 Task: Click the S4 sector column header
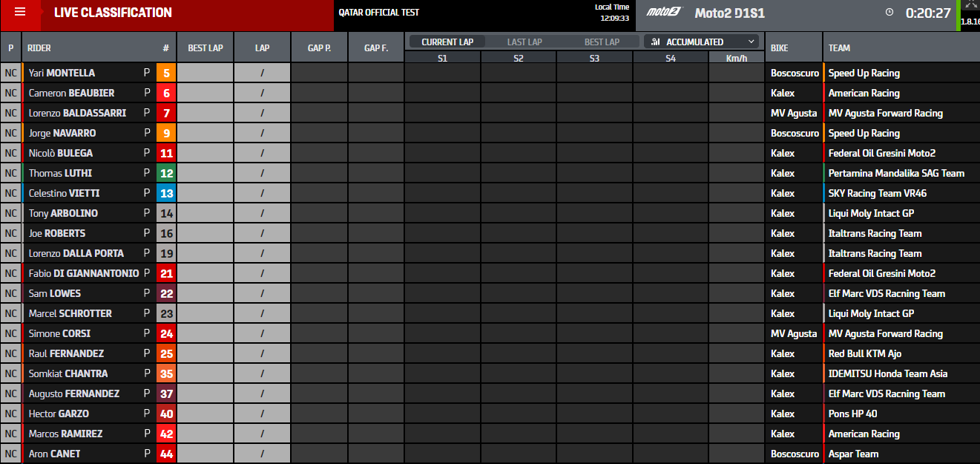tap(671, 57)
